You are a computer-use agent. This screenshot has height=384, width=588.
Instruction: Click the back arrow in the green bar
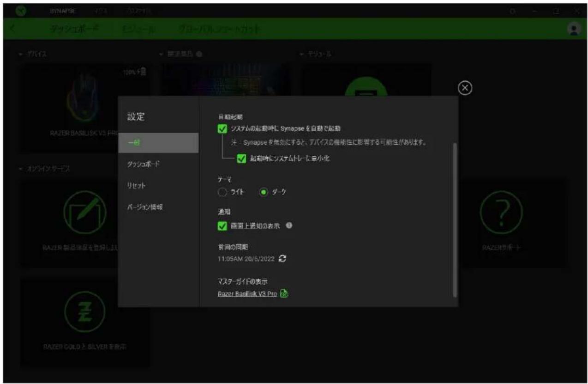[x=12, y=29]
